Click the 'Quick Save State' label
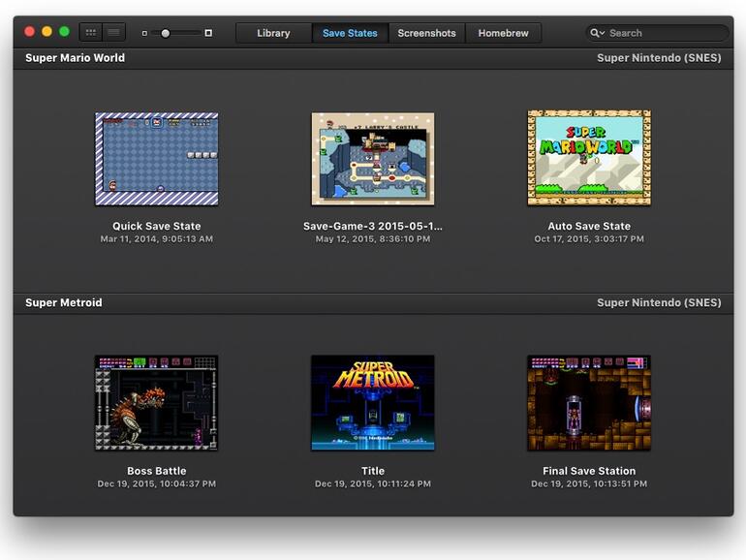This screenshot has height=560, width=746. point(157,226)
